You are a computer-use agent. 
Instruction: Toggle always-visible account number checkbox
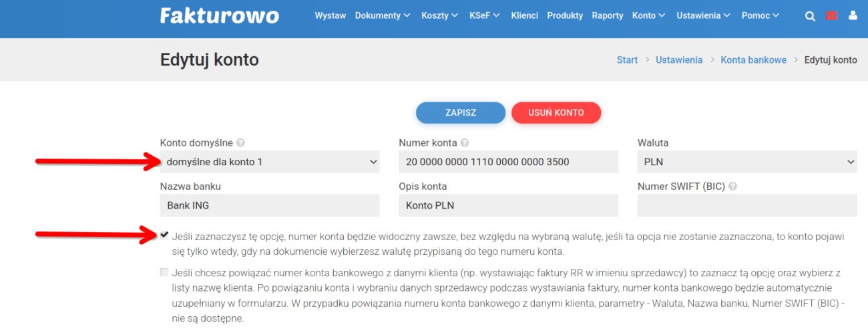[x=164, y=235]
